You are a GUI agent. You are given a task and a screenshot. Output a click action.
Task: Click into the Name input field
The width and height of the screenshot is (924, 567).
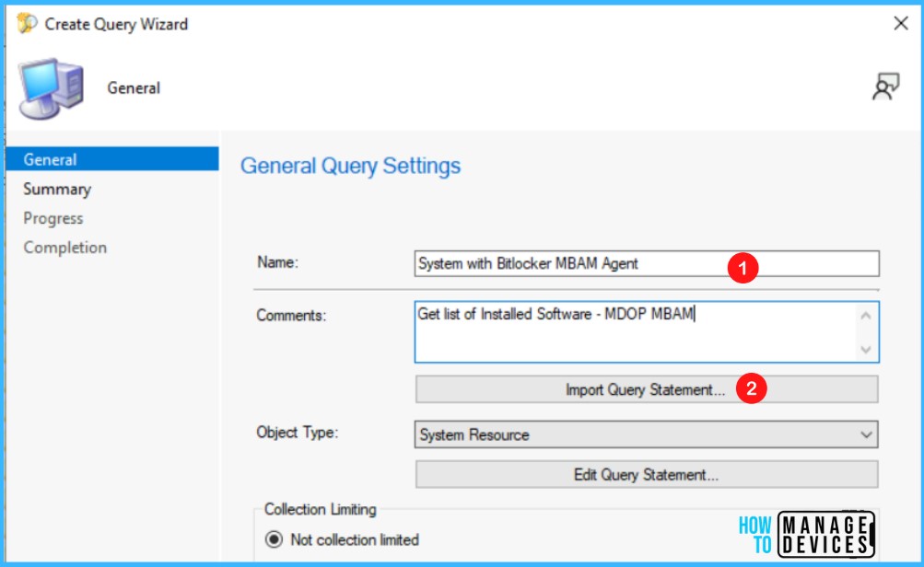click(x=647, y=264)
